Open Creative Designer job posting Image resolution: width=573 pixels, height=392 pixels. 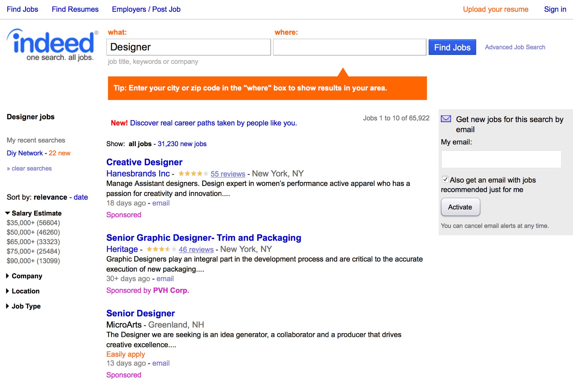[x=144, y=162]
